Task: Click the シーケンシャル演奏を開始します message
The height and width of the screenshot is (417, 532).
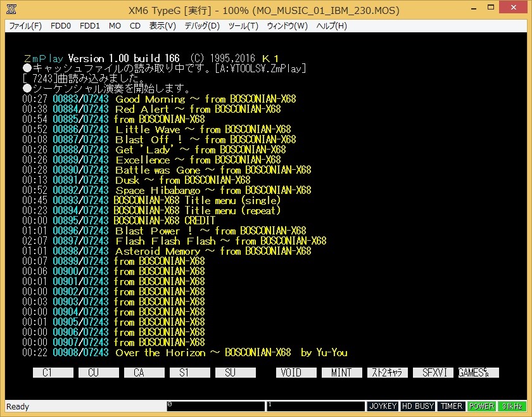Action: pos(106,89)
